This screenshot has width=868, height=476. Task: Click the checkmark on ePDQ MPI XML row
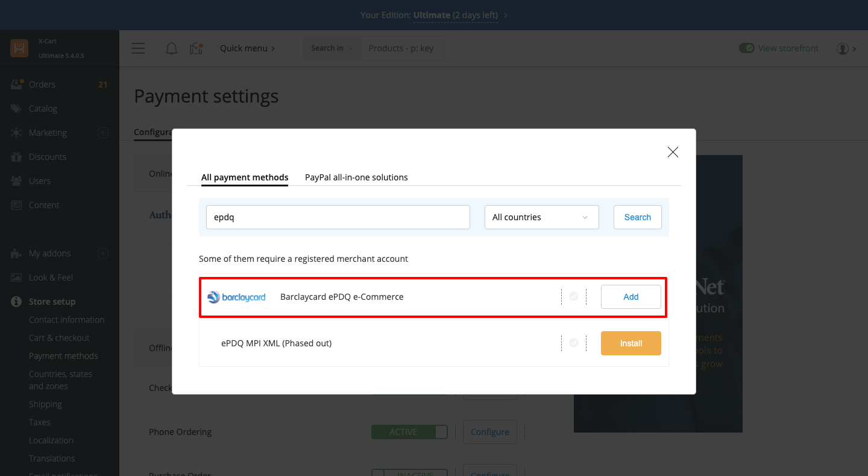(574, 343)
